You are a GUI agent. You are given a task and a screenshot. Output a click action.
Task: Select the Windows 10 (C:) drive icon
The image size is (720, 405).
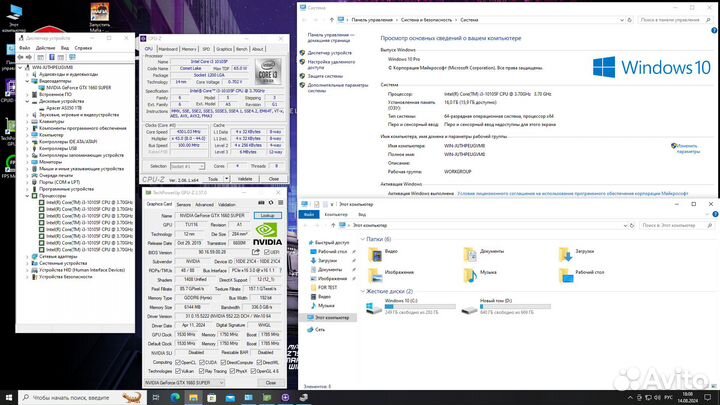374,307
